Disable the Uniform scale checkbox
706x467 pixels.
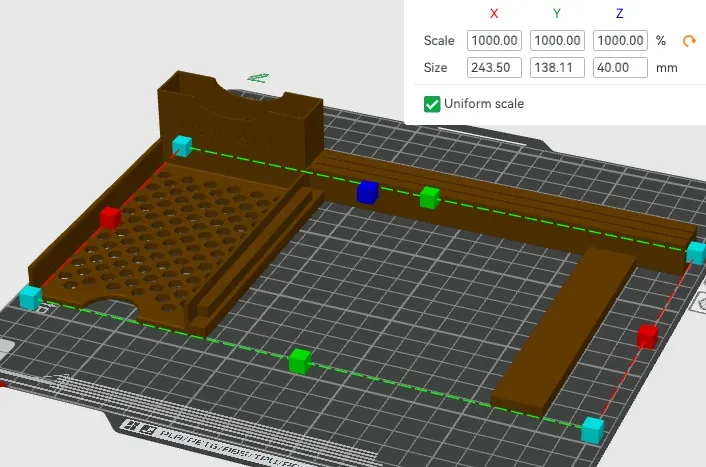click(x=432, y=104)
